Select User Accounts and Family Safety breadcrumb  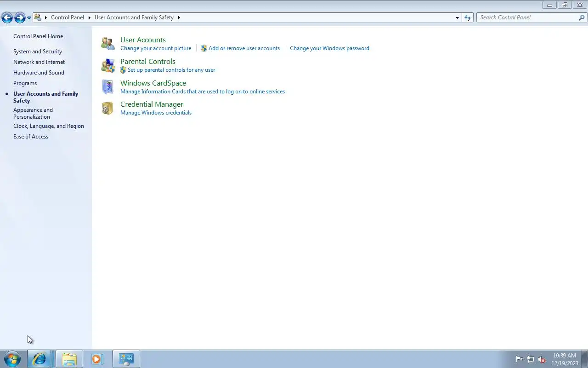[134, 17]
